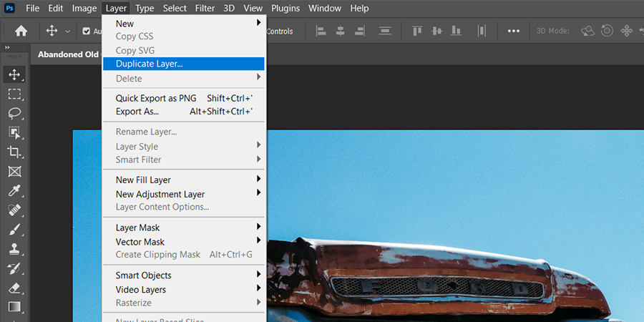
Task: Expand the New submenu in Layer menu
Action: (x=184, y=24)
